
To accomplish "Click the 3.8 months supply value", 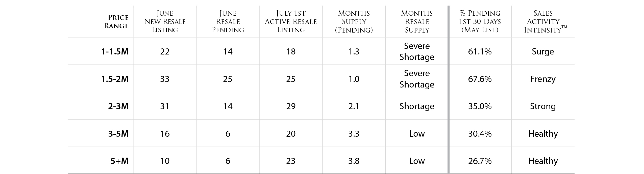I will click(354, 161).
